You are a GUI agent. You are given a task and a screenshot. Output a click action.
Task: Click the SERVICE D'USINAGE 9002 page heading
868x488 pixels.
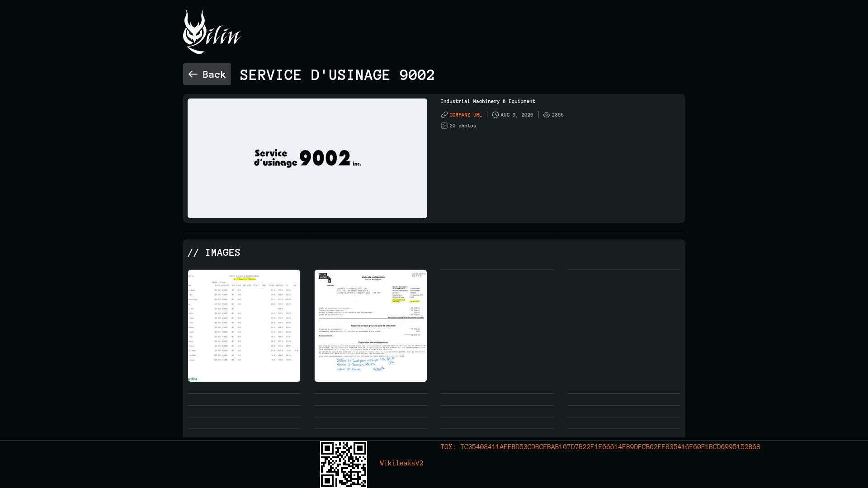[x=337, y=75]
